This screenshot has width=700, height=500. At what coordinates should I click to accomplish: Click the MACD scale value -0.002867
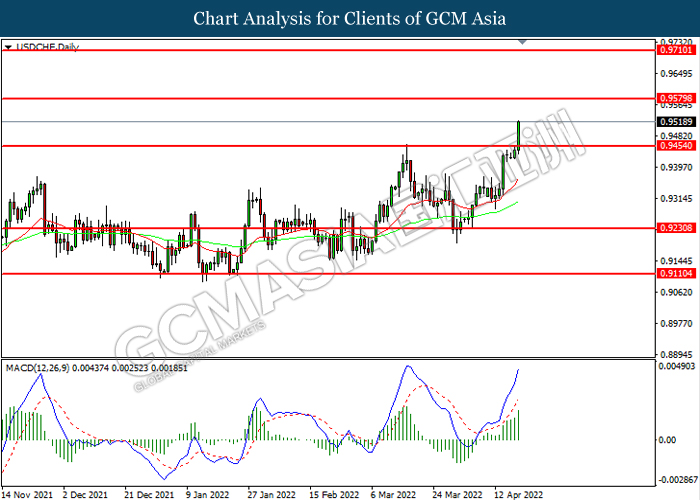pos(678,479)
